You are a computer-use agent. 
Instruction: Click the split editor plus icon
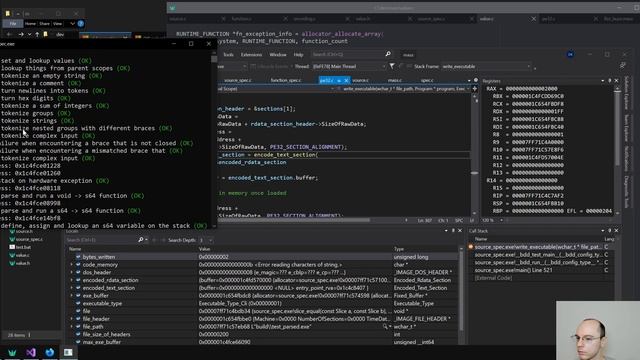tap(475, 89)
